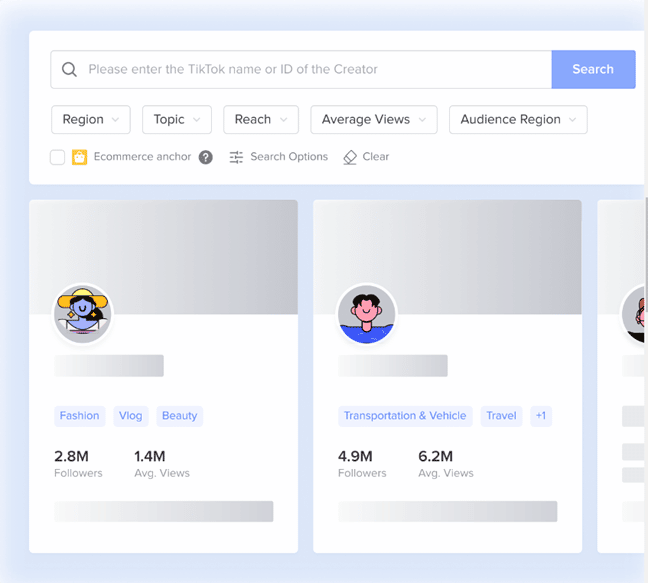Image resolution: width=648 pixels, height=583 pixels.
Task: Select the Beauty topic tag
Action: pos(179,416)
